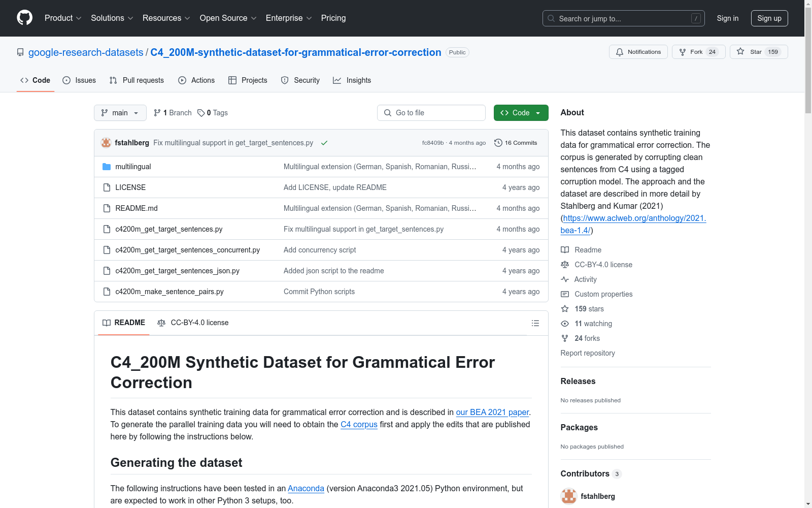Click the fstahlberg contributor avatar

click(x=569, y=496)
